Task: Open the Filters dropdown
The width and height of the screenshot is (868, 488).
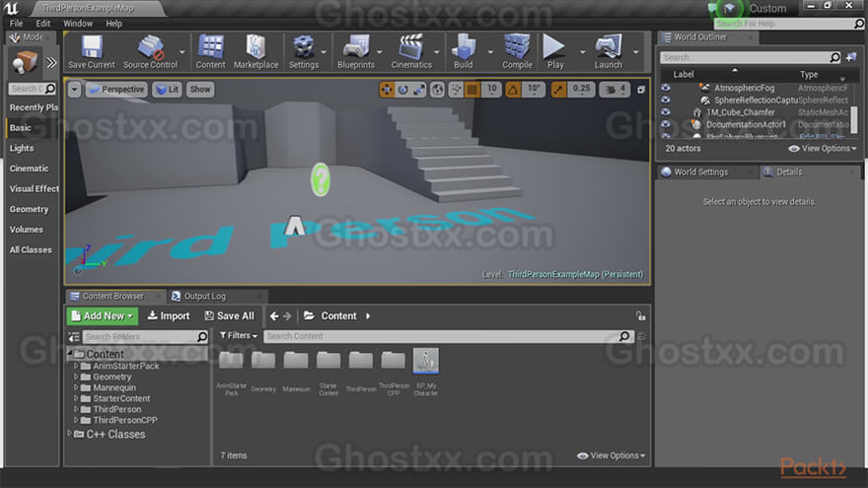Action: tap(239, 335)
